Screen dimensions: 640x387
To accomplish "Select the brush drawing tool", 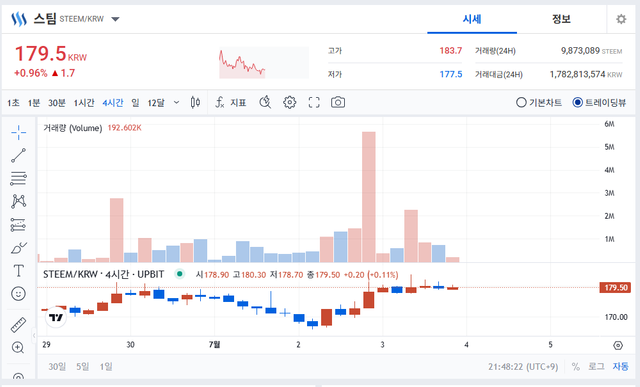I will [18, 247].
